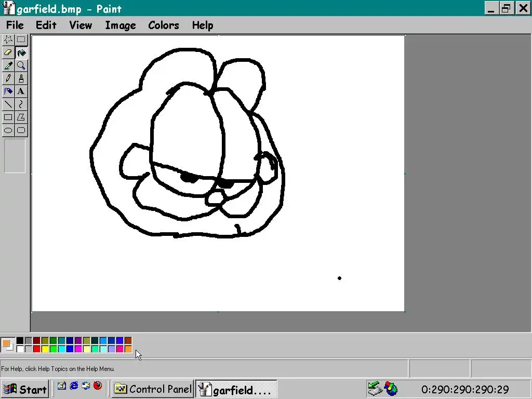This screenshot has width=532, height=399.
Task: Select the Text tool
Action: pos(21,91)
